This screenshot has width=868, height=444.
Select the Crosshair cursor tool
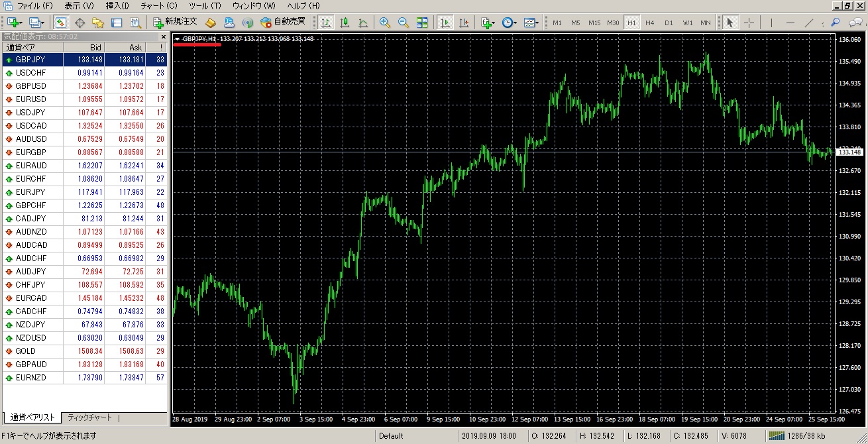click(x=749, y=23)
